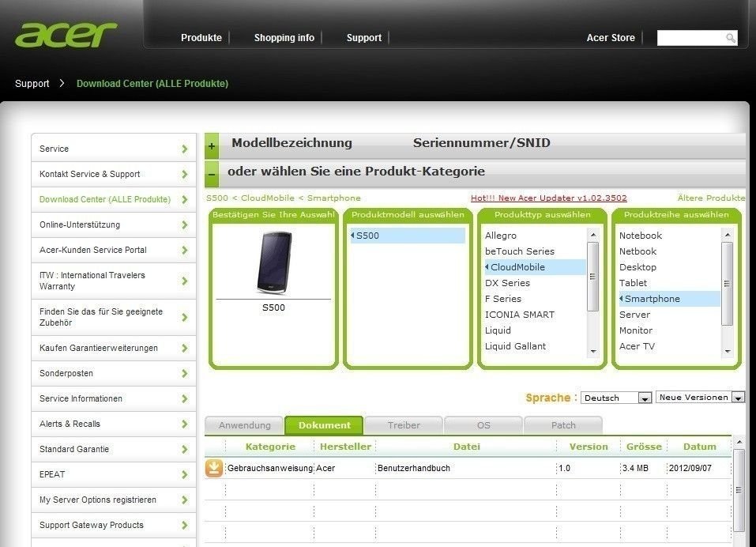Click the green plus icon beside Modellbezeichnung

212,146
